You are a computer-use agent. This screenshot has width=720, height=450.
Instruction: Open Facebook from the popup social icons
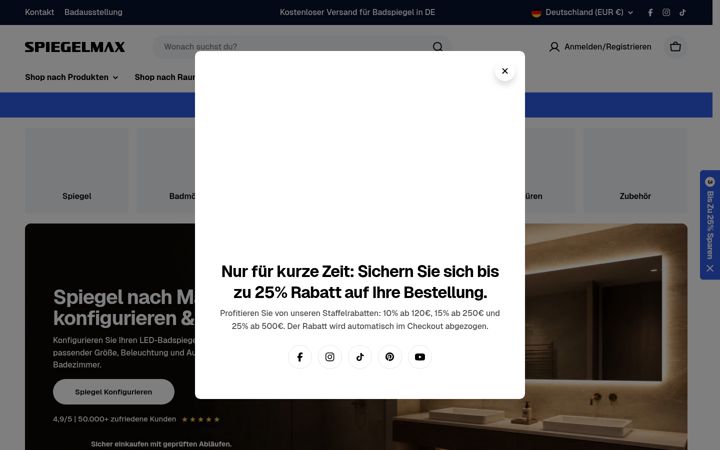pyautogui.click(x=300, y=357)
